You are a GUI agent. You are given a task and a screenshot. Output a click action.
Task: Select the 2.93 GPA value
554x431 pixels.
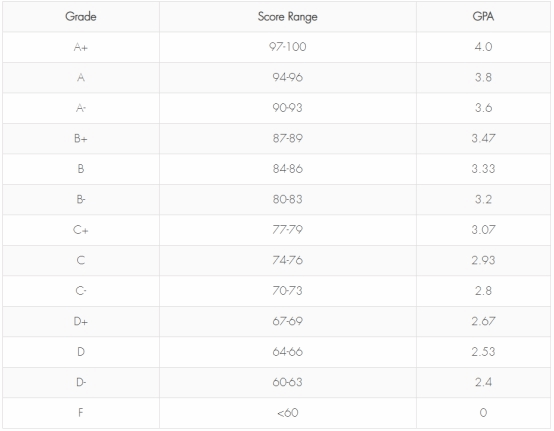[483, 260]
